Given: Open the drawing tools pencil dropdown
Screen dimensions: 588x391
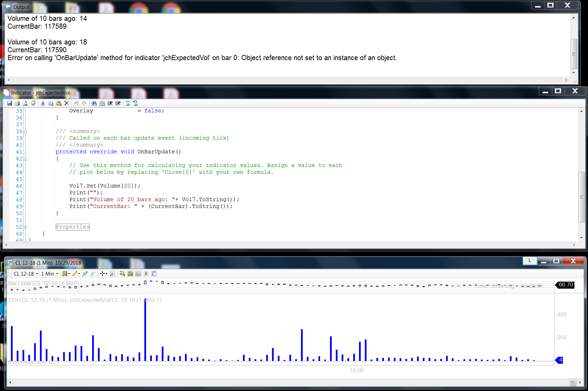Looking at the screenshot, I should [x=76, y=274].
